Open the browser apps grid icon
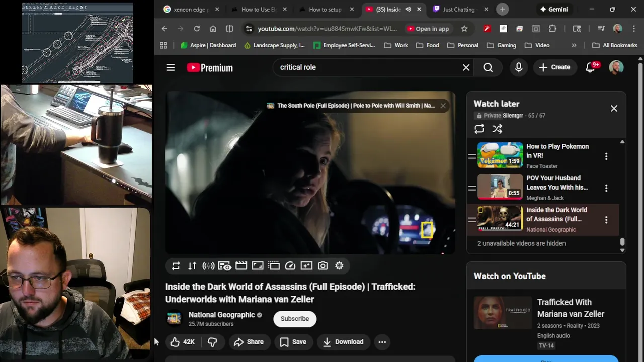This screenshot has height=362, width=644. pos(163,45)
